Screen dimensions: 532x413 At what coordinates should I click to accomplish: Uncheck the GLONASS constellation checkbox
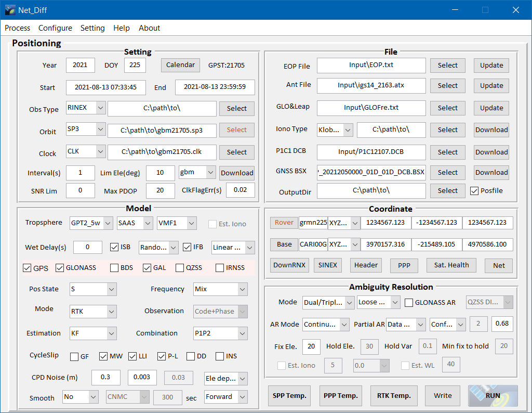tap(60, 268)
